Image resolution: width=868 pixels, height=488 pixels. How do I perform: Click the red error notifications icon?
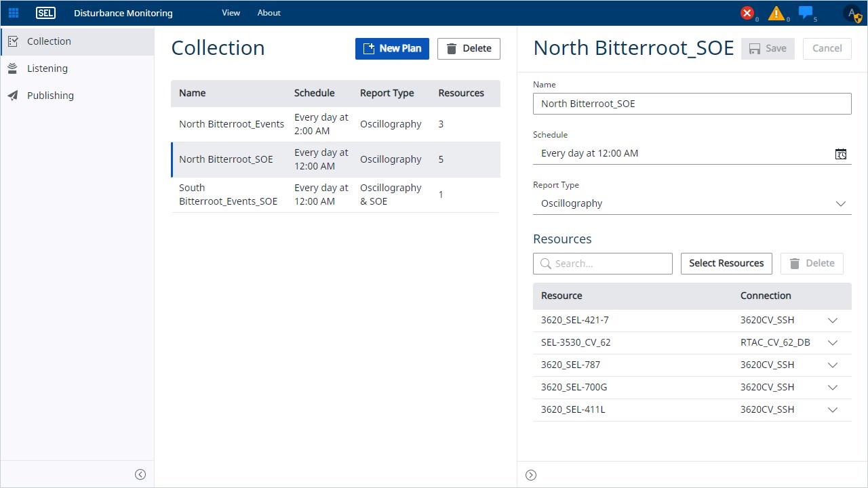747,13
